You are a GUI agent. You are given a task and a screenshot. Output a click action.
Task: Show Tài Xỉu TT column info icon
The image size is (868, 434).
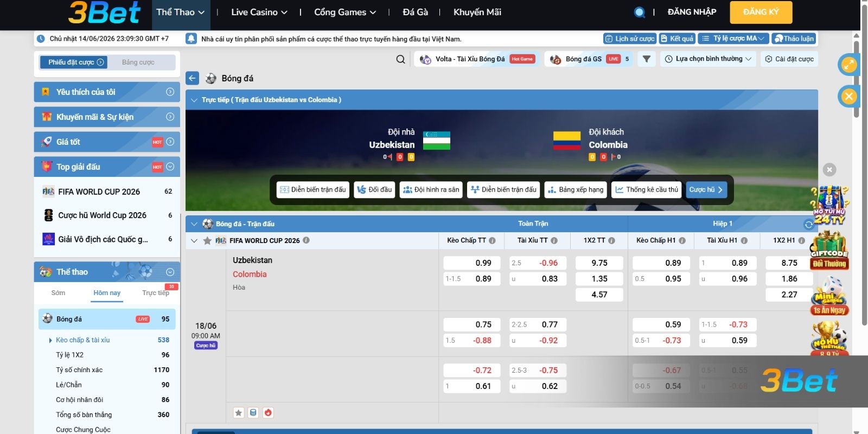coord(554,240)
